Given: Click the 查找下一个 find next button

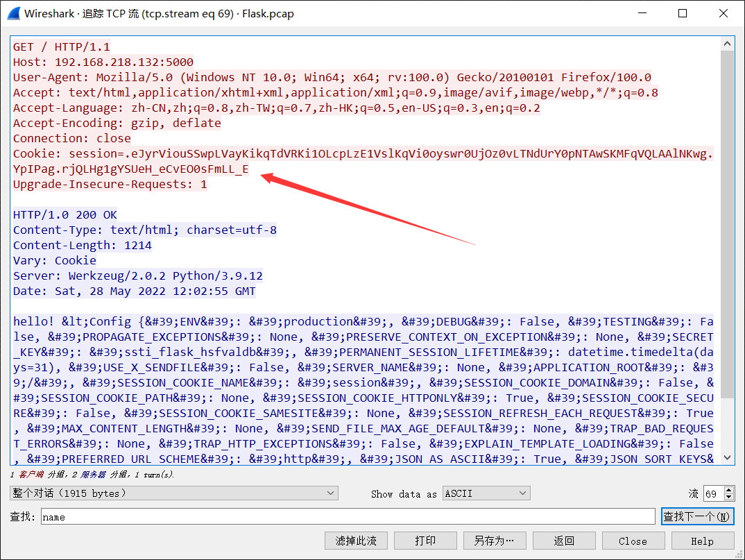Looking at the screenshot, I should point(697,516).
